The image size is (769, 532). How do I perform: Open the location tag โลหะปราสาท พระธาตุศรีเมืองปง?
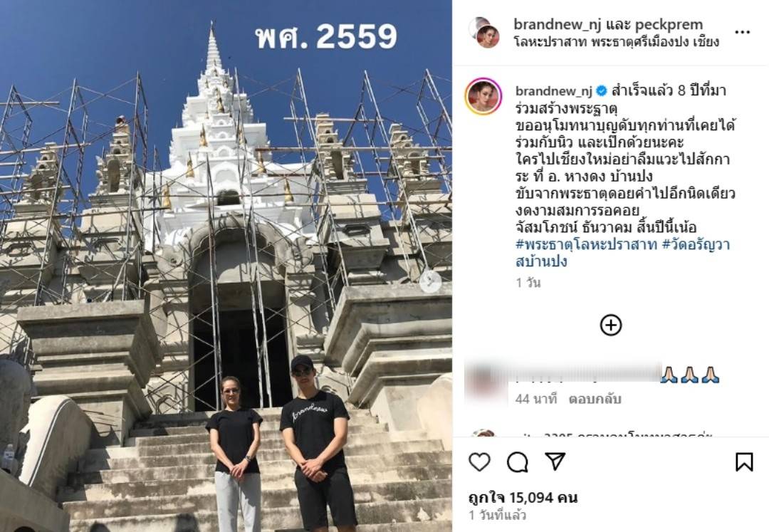click(617, 42)
